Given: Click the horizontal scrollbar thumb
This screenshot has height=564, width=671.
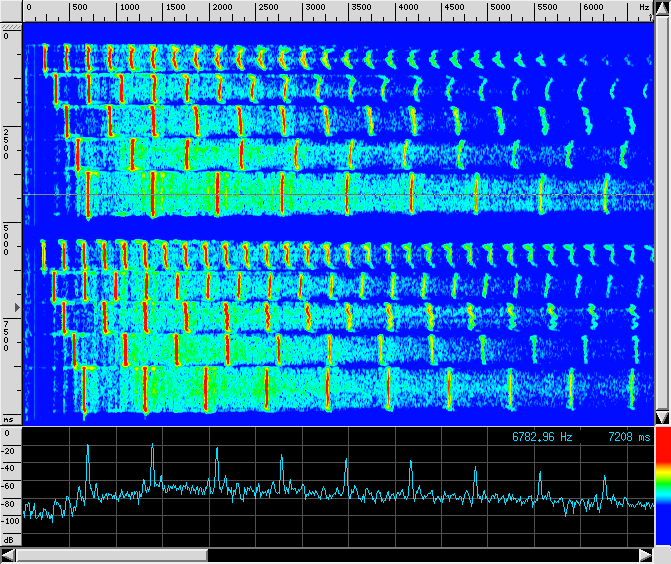Looking at the screenshot, I should (x=112, y=554).
